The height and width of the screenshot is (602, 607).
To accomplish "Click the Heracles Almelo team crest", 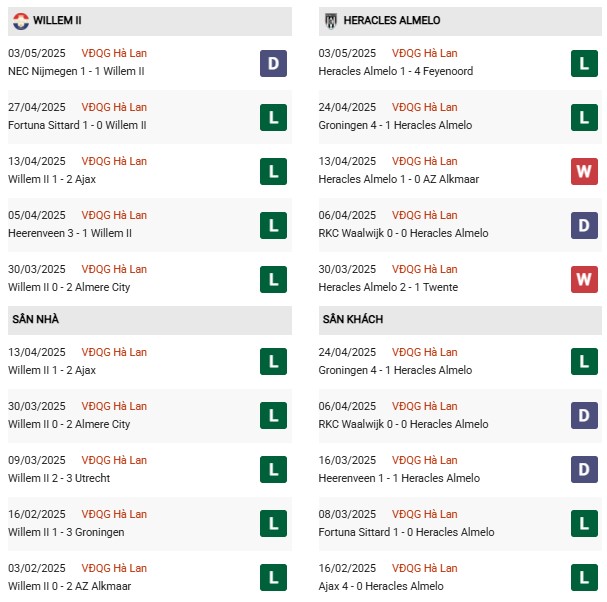I will click(x=331, y=21).
